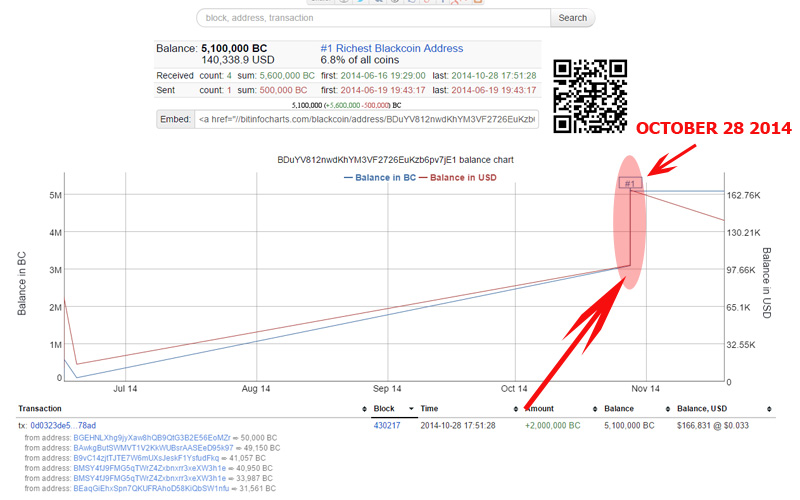Click the Block column header
The width and height of the screenshot is (800, 500).
click(384, 409)
